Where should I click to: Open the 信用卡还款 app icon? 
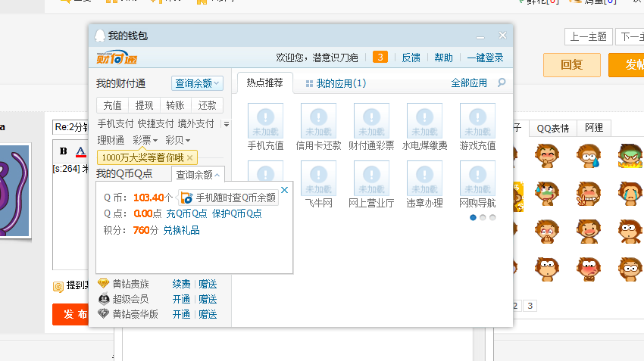coord(318,120)
